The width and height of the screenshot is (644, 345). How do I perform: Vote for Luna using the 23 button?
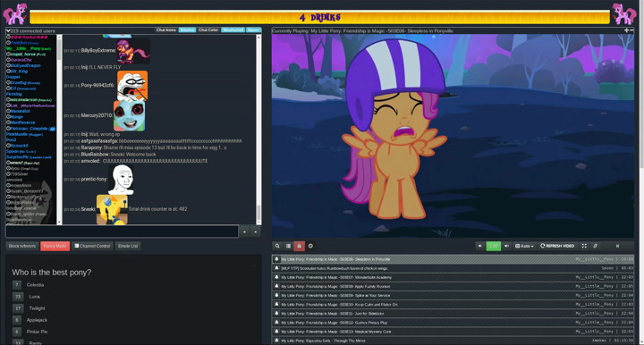[x=18, y=296]
